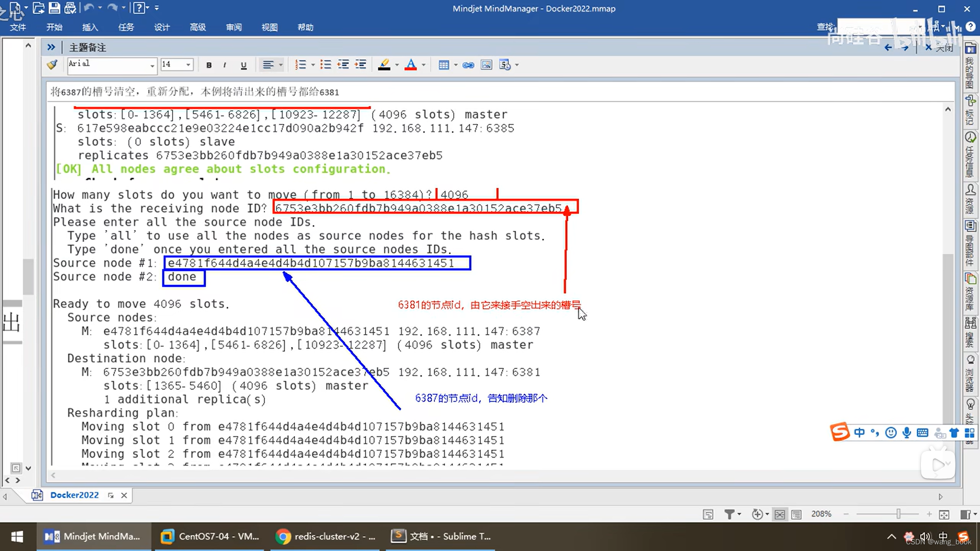
Task: Switch to the Docker2022 document tab
Action: [x=75, y=495]
